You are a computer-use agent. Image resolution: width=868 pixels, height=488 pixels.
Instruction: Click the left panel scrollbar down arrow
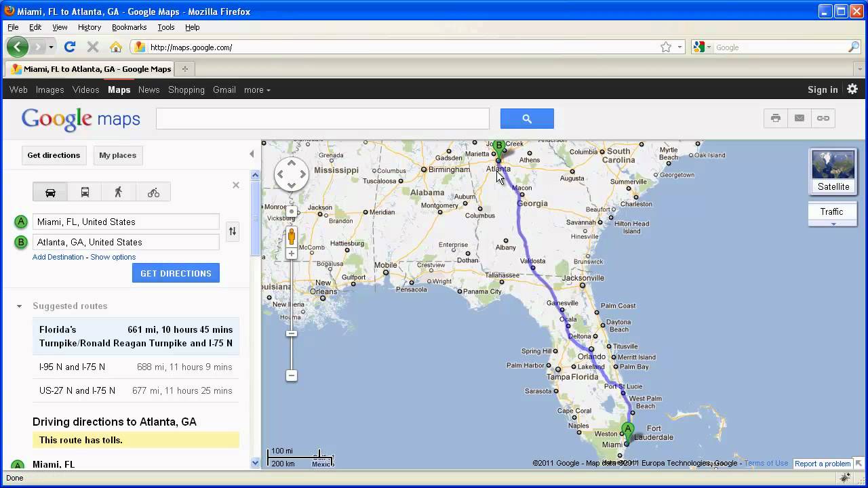(255, 463)
